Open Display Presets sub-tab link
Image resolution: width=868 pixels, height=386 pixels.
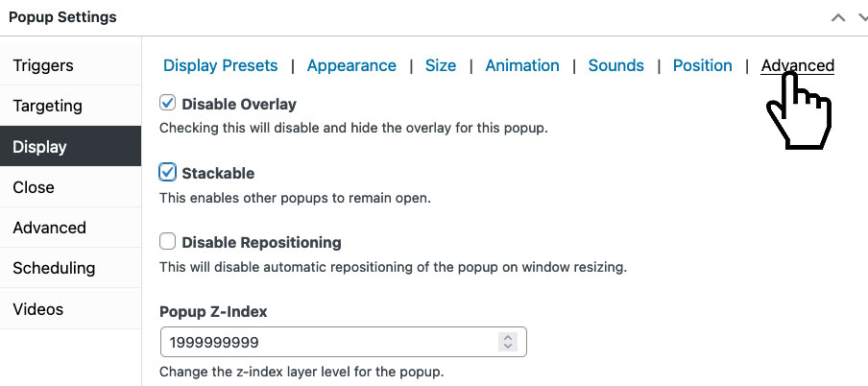click(x=220, y=65)
